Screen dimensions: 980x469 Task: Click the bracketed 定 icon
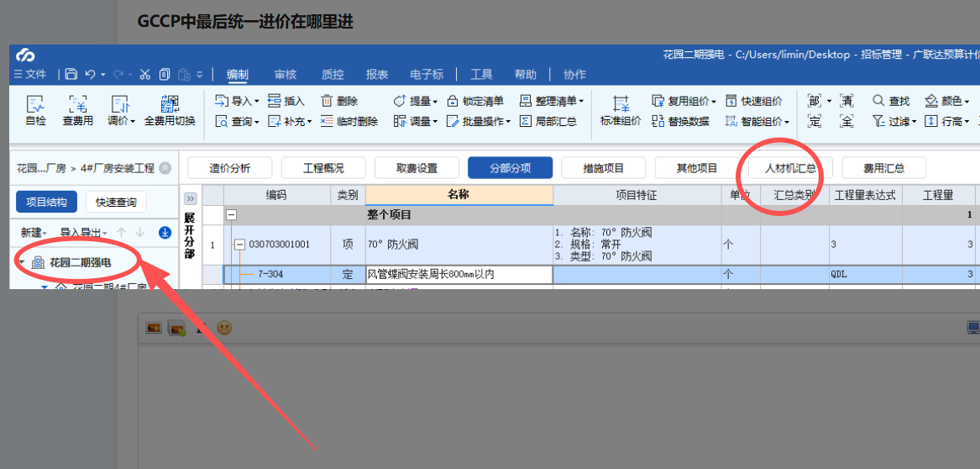(x=815, y=121)
